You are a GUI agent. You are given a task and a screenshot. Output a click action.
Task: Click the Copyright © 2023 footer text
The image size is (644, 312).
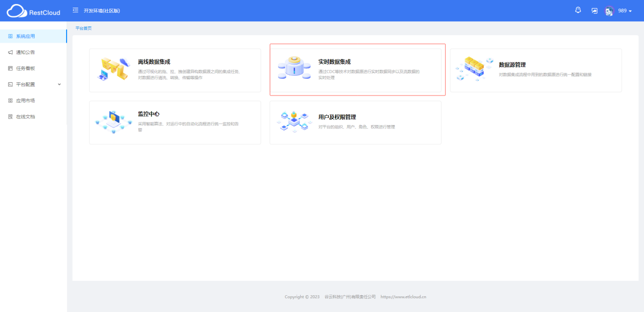tap(302, 297)
